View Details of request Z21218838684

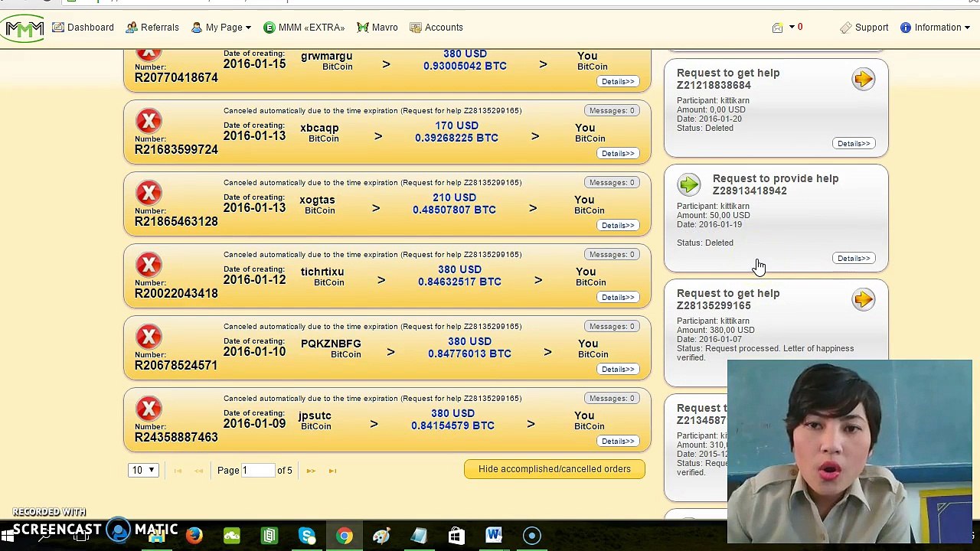[x=854, y=144]
